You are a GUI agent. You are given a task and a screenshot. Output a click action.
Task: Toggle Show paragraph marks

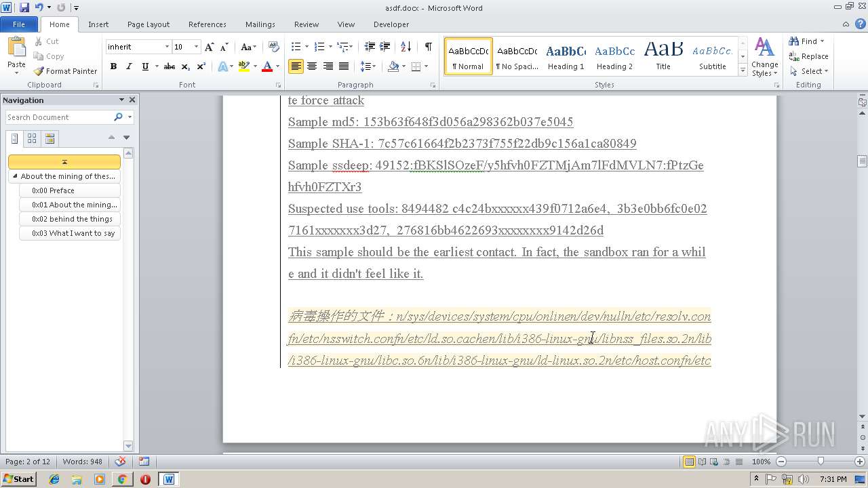429,47
